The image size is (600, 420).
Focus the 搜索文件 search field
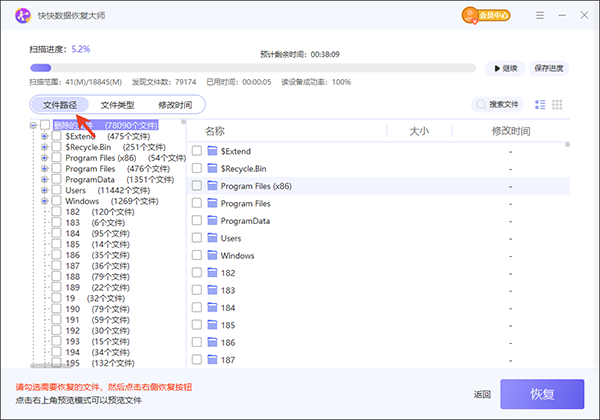(497, 104)
